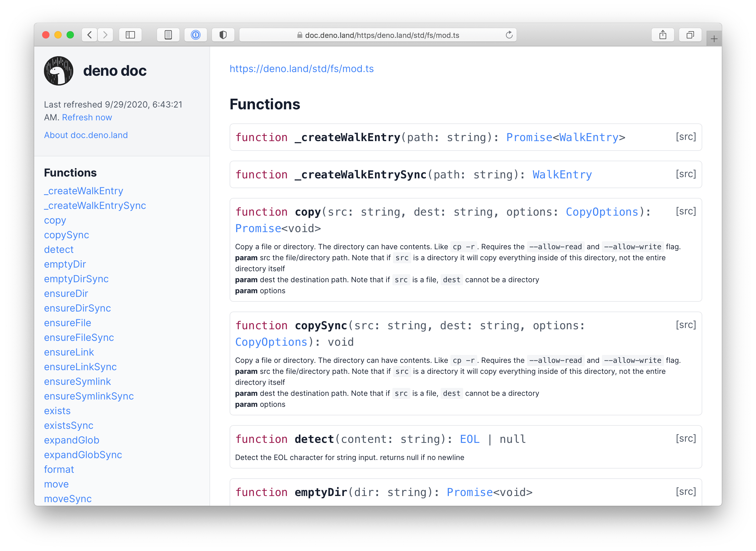The image size is (756, 551).
Task: Jump to moveSync in sidebar
Action: point(68,499)
